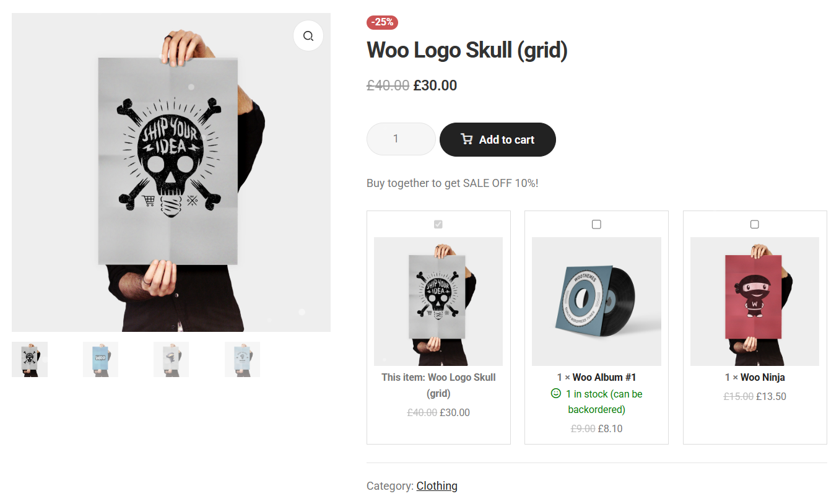Click the red Woo Ninja product image

(754, 301)
